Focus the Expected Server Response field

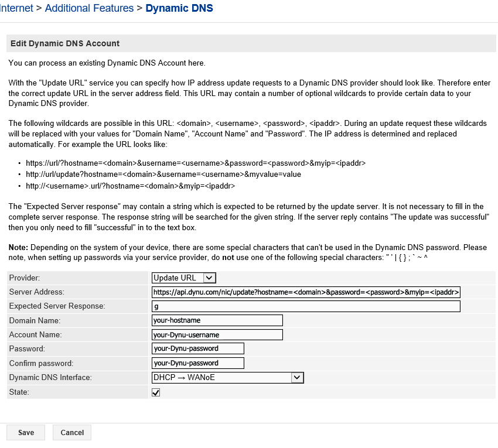tap(306, 306)
